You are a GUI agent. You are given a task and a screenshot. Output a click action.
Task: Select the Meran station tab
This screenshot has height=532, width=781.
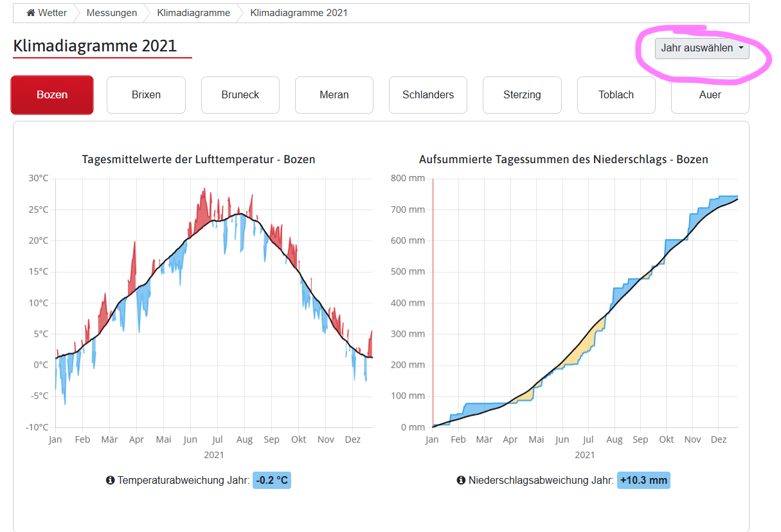(x=334, y=95)
